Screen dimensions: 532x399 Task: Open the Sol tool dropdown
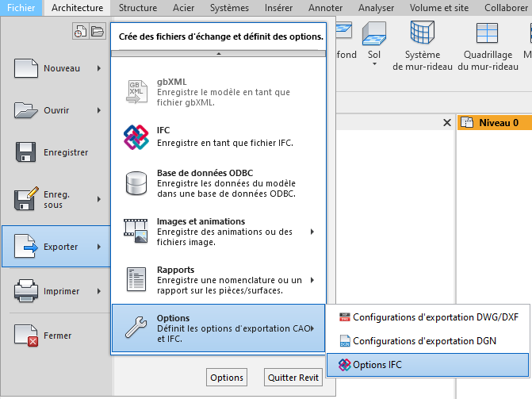(x=374, y=63)
